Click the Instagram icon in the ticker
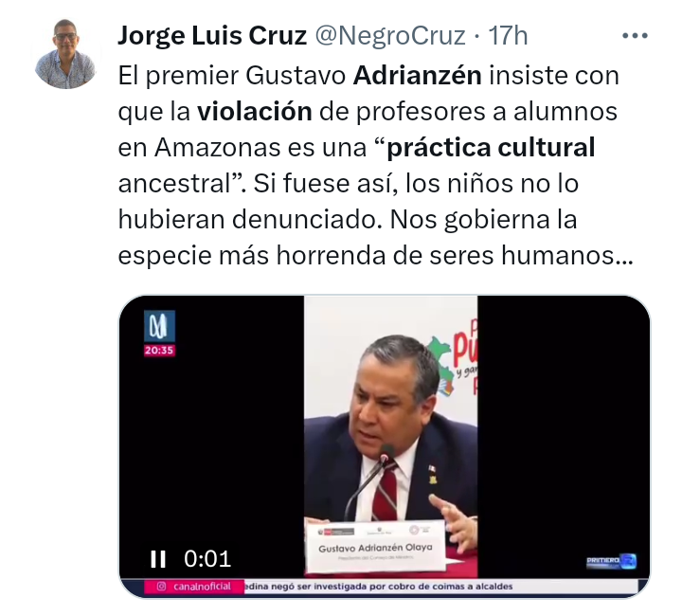The image size is (682, 616). 161,587
